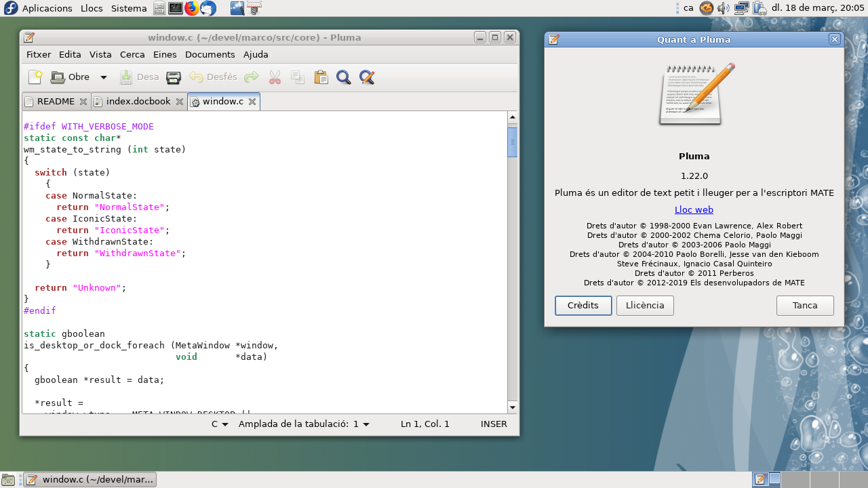Close the index.docbook tab

click(180, 102)
